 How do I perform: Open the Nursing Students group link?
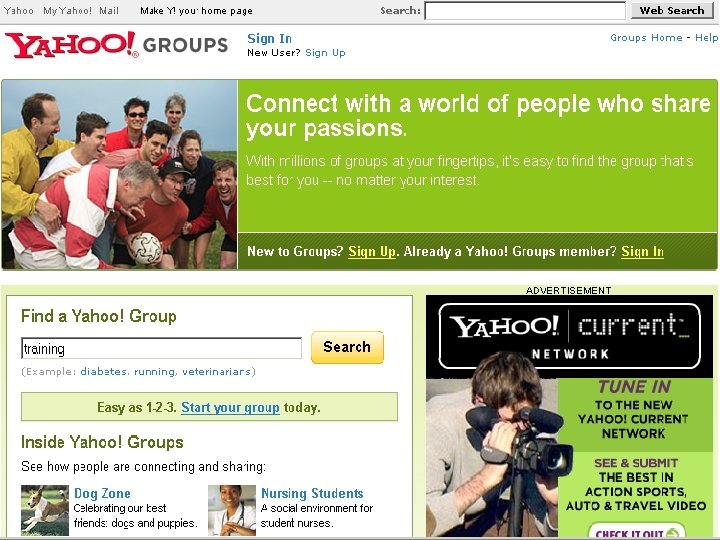click(x=312, y=493)
